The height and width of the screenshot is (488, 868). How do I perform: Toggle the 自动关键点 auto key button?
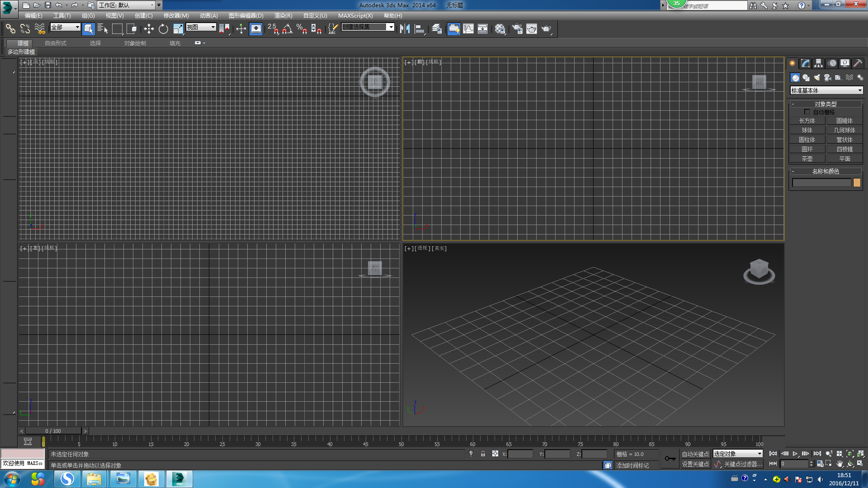[x=695, y=454]
